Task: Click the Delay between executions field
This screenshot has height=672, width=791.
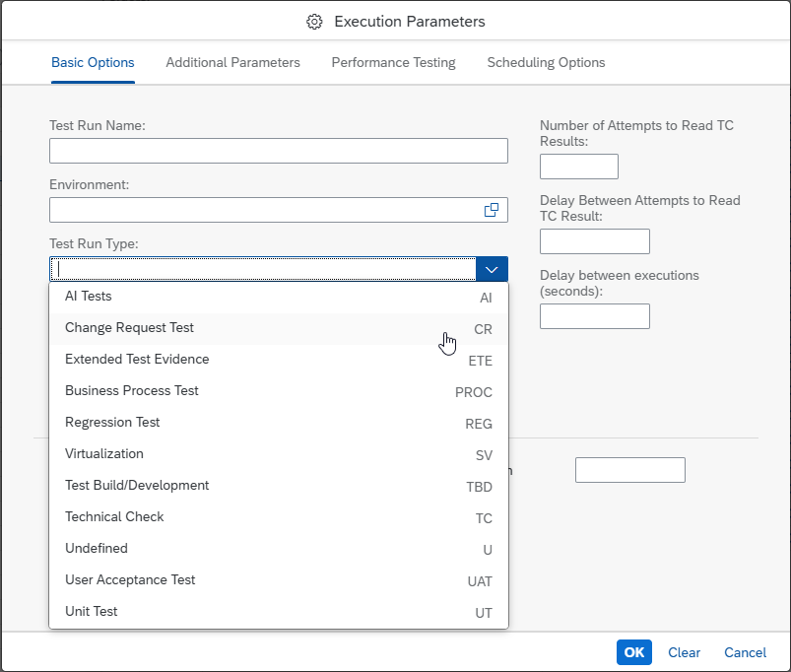Action: [x=595, y=316]
